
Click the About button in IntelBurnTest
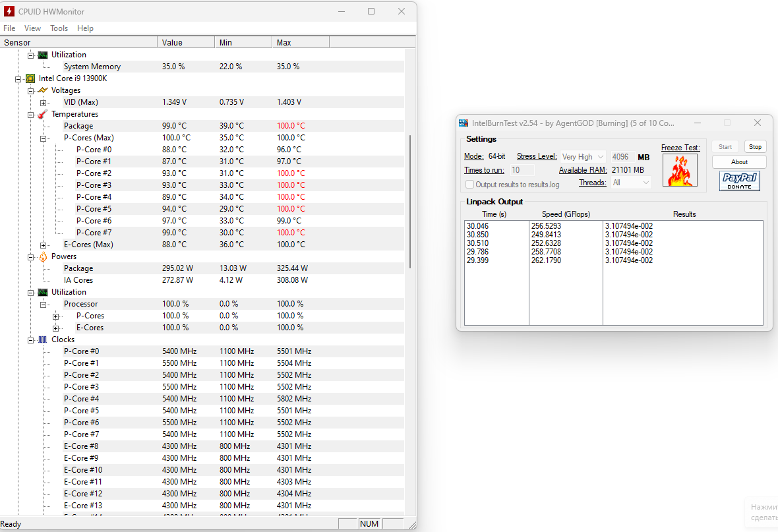pos(739,162)
